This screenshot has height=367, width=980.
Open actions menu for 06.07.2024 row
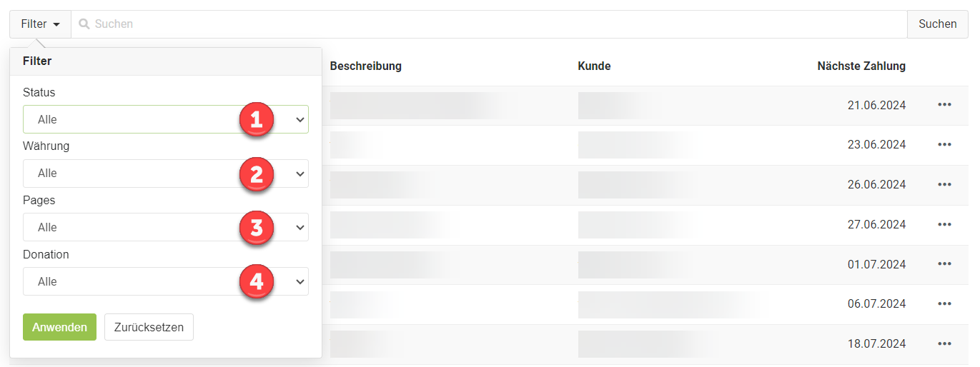click(x=944, y=304)
